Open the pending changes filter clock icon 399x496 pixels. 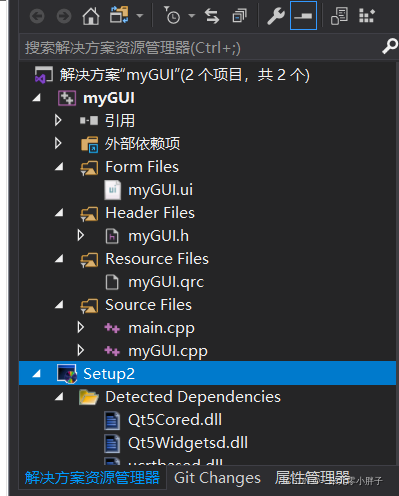173,16
